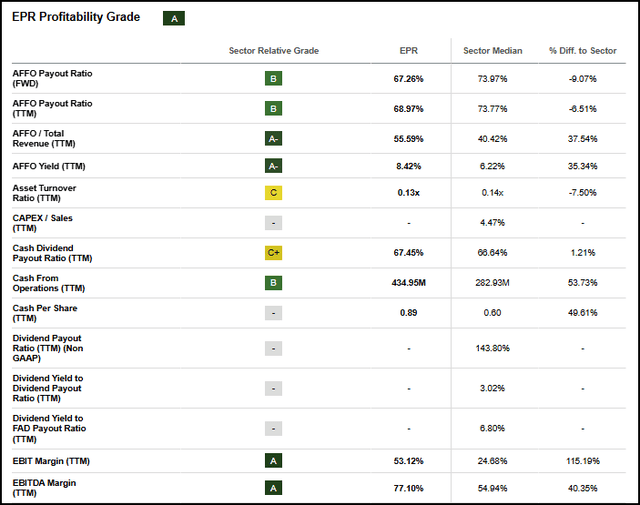Click gray badge for Dividend Yield to FAD Payout Ratio
The image size is (640, 505).
point(273,429)
